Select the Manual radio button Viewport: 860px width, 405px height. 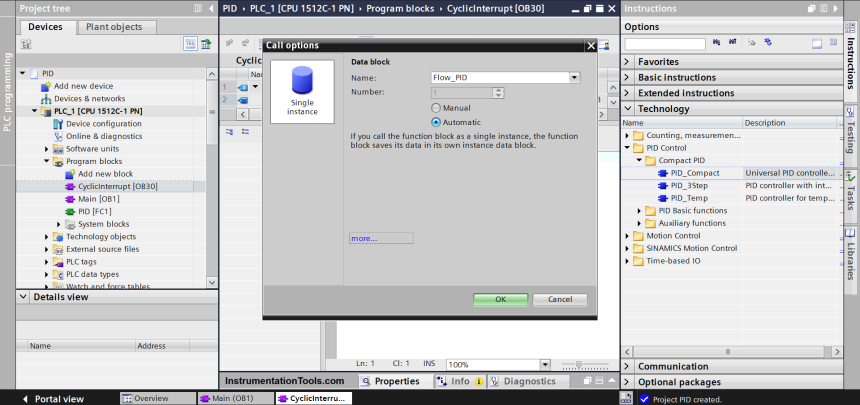point(435,108)
